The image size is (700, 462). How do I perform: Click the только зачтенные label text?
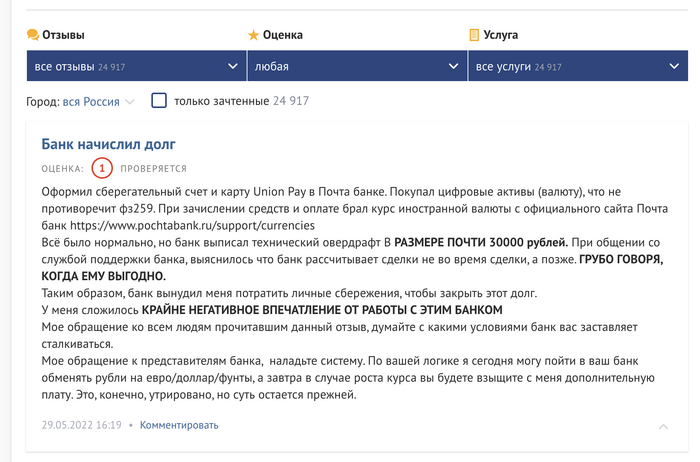coord(221,101)
